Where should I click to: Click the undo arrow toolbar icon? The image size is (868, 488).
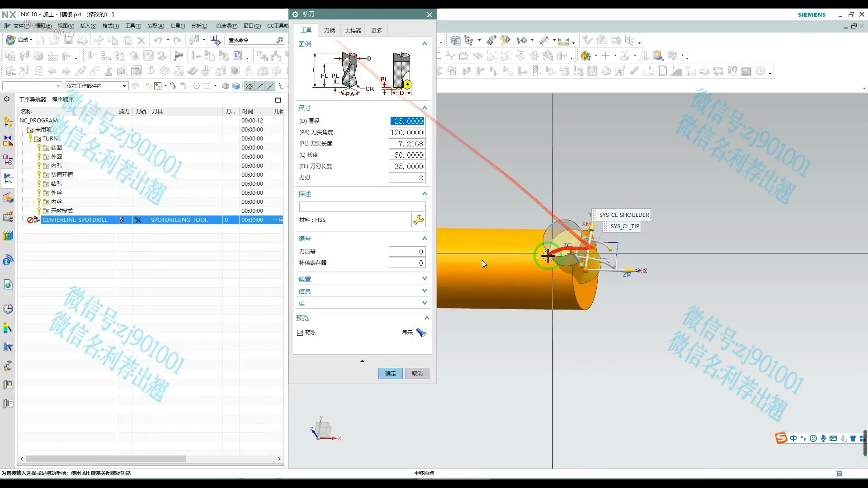pos(157,40)
